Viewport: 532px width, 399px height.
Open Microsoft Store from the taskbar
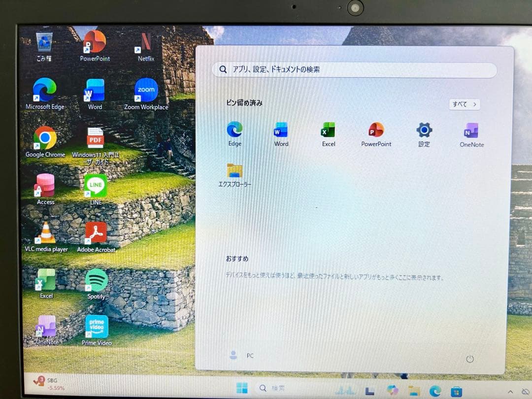pyautogui.click(x=457, y=390)
